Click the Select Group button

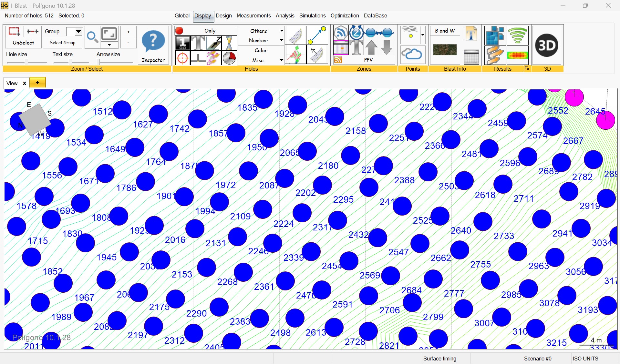(62, 43)
